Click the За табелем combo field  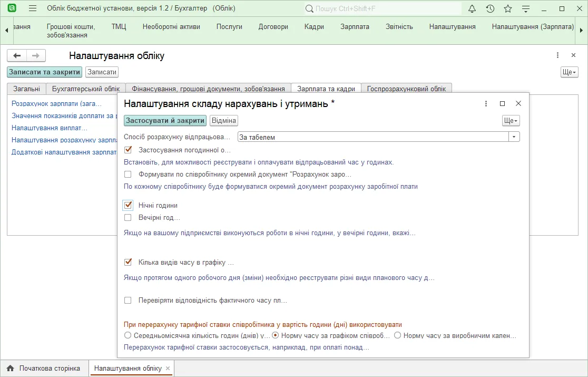(373, 137)
